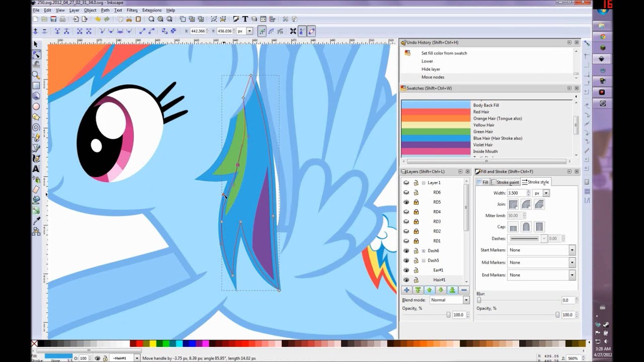
Task: Select the Pencil freehand tool
Action: pos(36,138)
